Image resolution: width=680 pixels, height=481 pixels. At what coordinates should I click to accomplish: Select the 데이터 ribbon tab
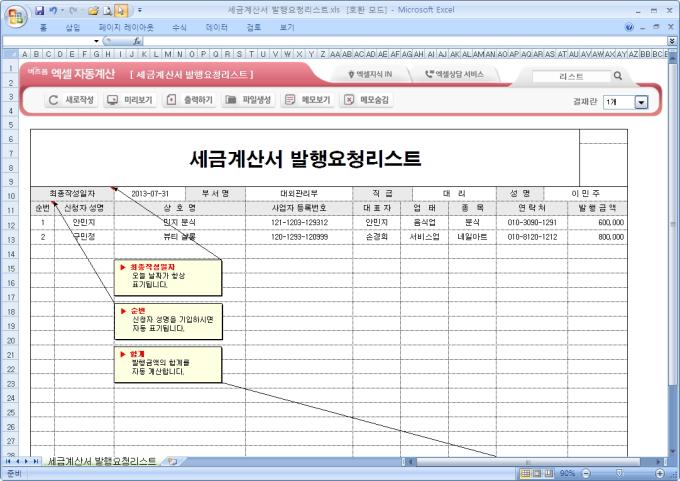click(x=216, y=27)
